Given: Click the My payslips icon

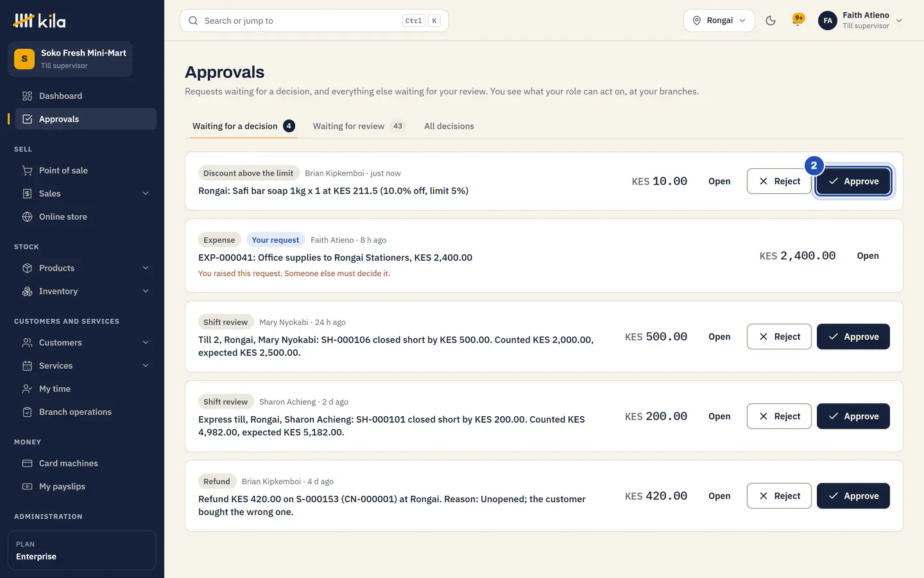Looking at the screenshot, I should coord(27,486).
